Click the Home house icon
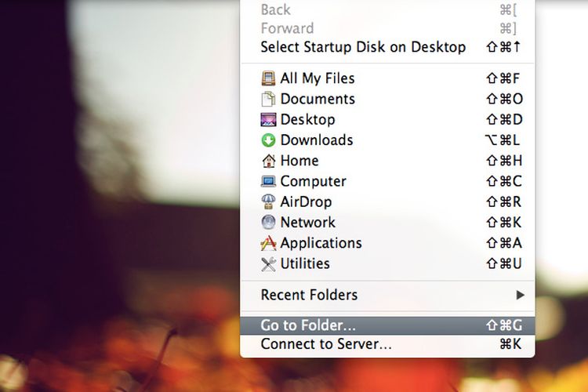The width and height of the screenshot is (588, 392). click(x=268, y=161)
